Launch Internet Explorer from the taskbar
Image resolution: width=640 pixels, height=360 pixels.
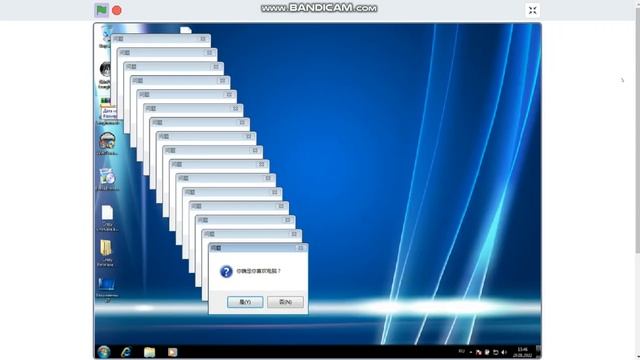tap(126, 352)
